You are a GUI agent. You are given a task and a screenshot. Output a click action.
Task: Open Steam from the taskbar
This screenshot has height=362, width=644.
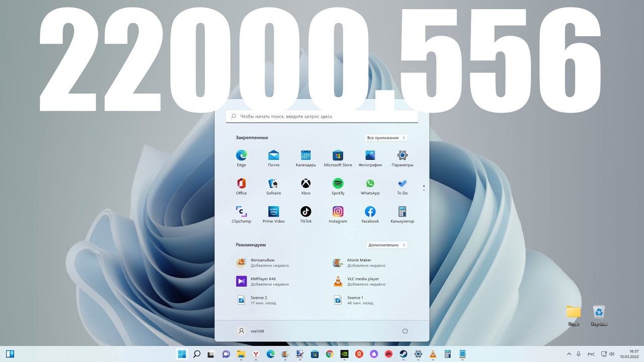pos(403,354)
